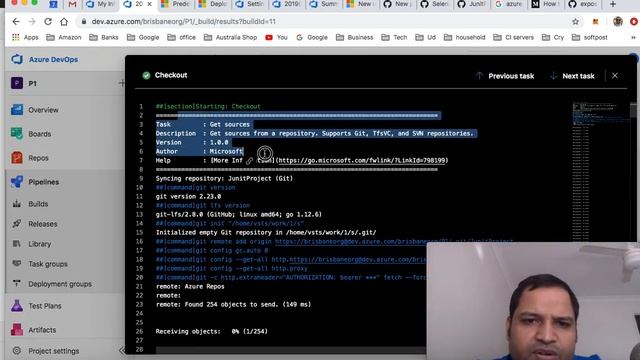Image resolution: width=640 pixels, height=360 pixels.
Task: Show more bookmarks with overflow chevron
Action: 633,37
